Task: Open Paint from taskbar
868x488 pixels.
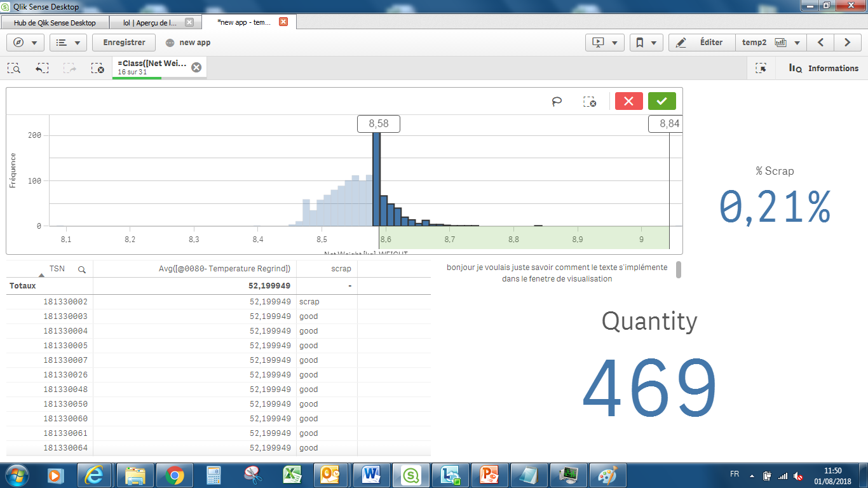Action: (607, 475)
